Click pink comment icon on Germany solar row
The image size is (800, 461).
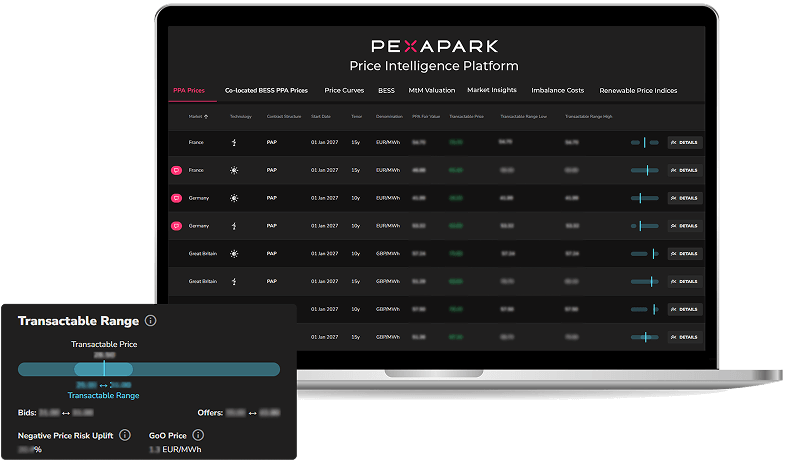177,198
